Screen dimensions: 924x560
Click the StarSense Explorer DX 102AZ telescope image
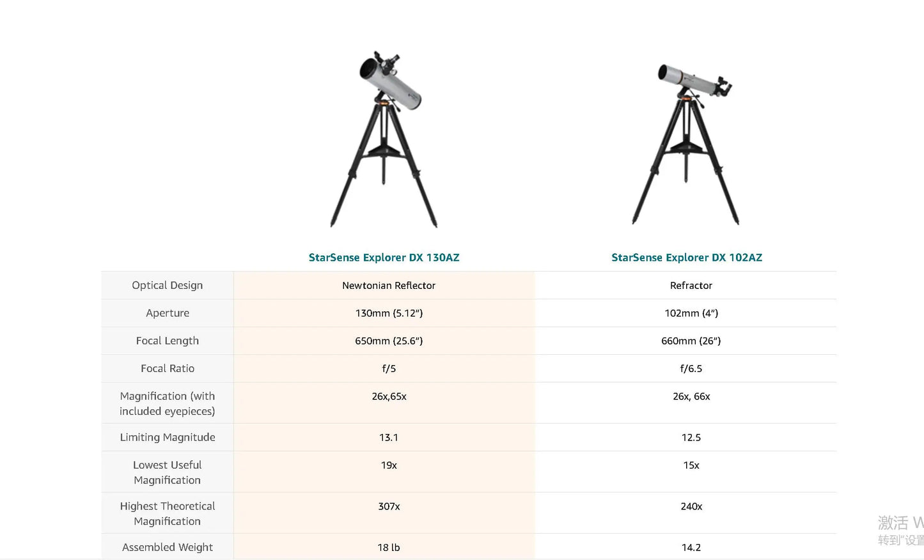pos(687,144)
